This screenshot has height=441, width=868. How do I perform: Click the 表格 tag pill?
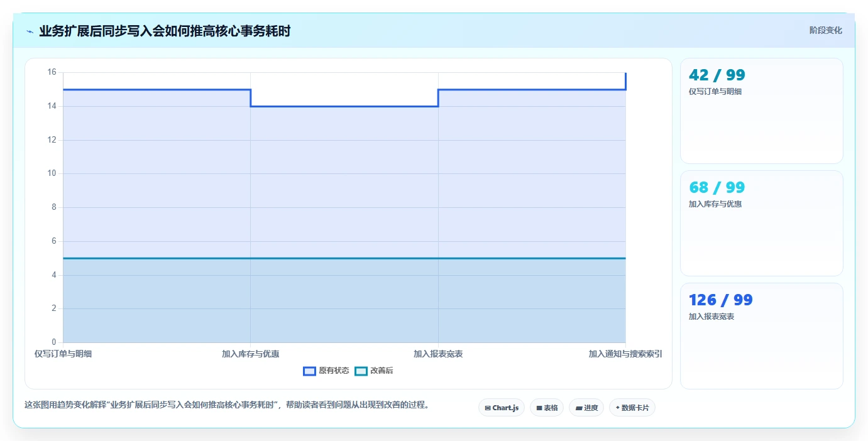tap(547, 408)
